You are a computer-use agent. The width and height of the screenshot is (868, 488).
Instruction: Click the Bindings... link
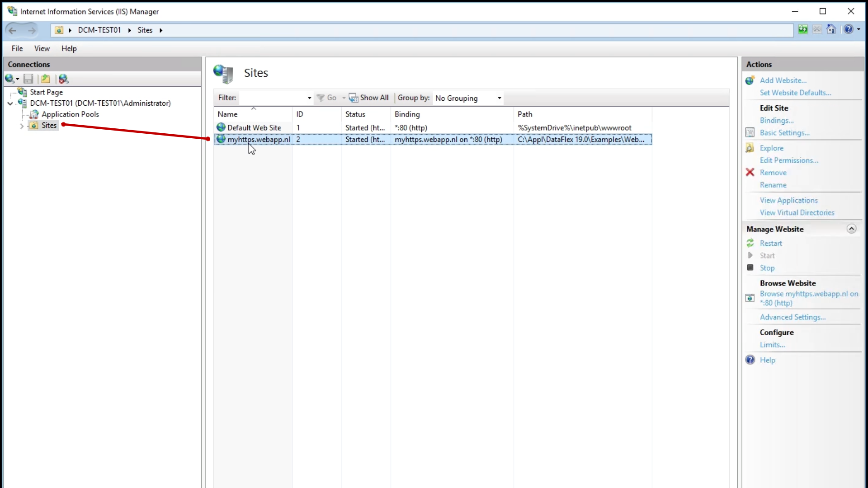[x=776, y=121]
